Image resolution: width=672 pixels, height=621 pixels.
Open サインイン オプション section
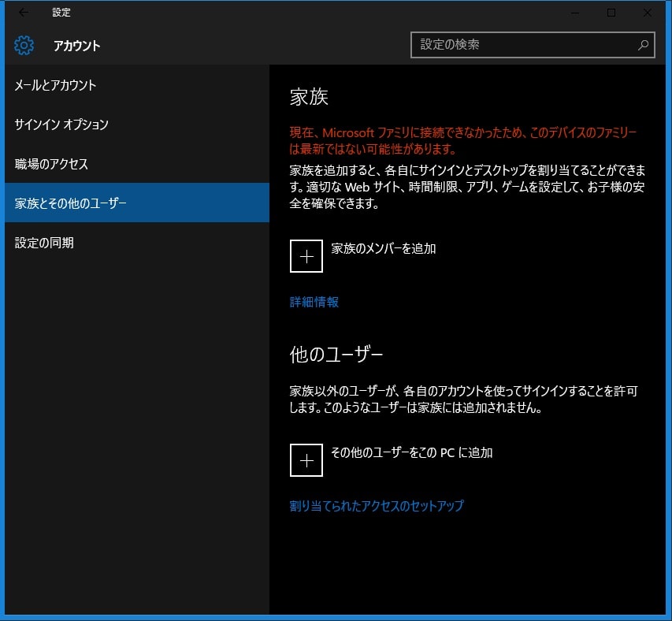tap(137, 125)
